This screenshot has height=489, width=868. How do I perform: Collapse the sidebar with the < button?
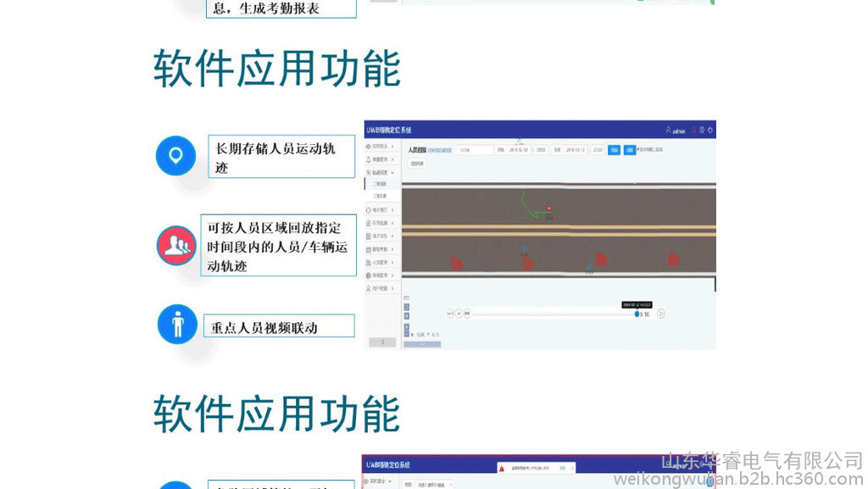[382, 342]
